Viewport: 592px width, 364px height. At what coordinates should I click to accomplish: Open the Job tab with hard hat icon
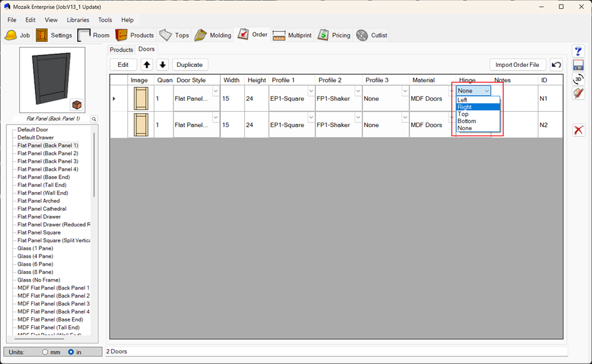point(18,35)
